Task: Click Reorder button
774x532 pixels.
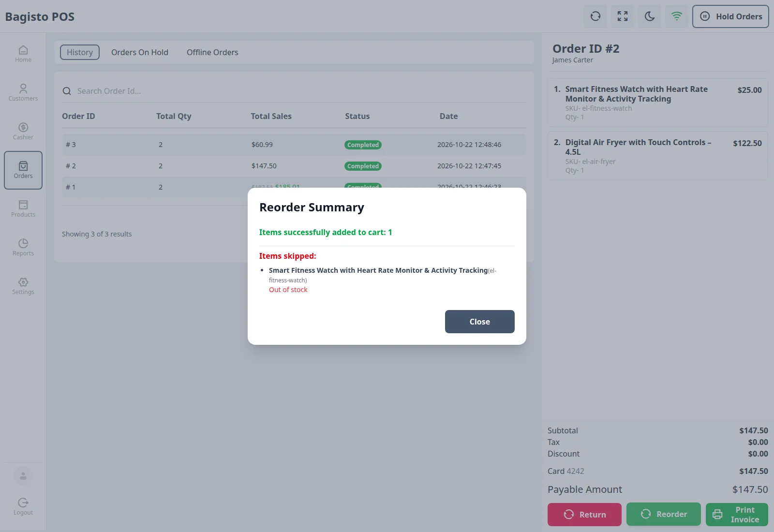Action: tap(664, 514)
